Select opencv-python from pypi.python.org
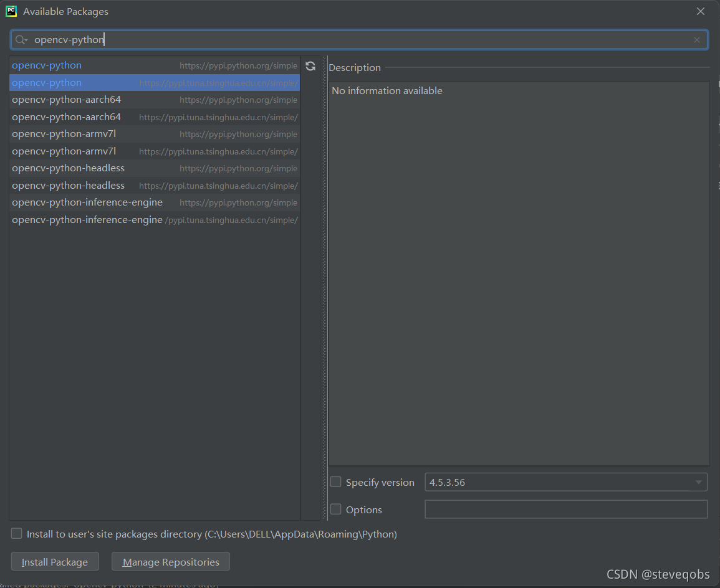Viewport: 720px width, 588px height. tap(155, 65)
